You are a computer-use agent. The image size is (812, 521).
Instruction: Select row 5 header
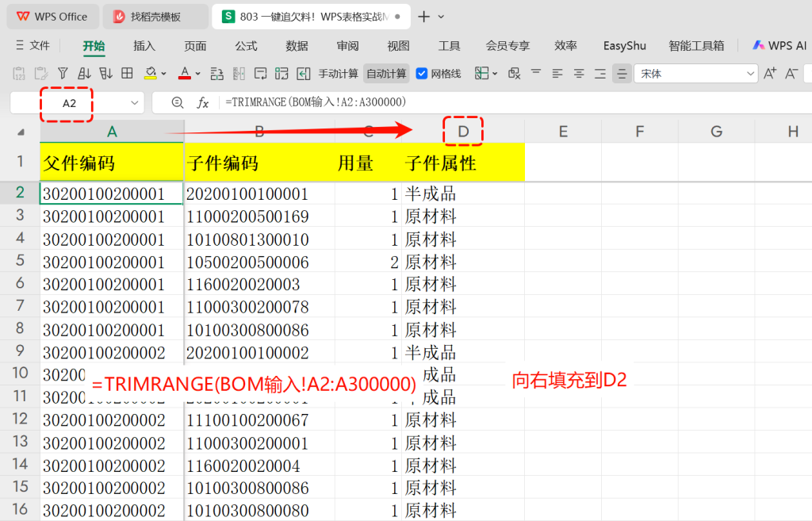[x=20, y=260]
